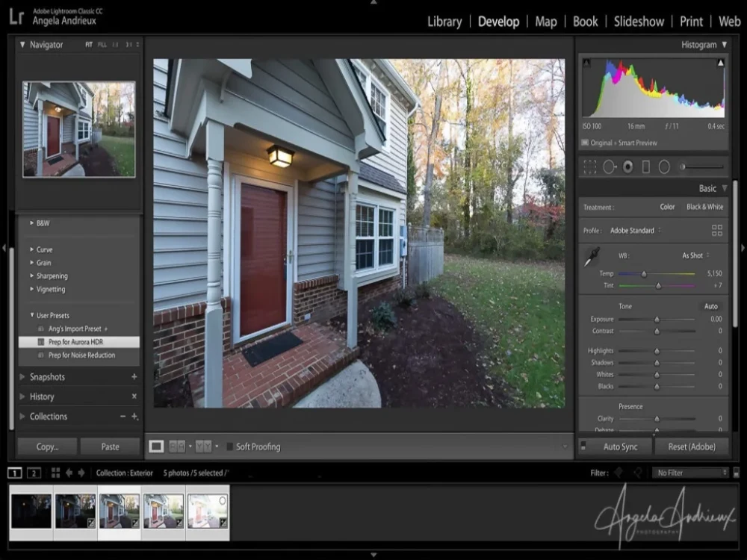Set Navigator zoom to FIT

click(89, 45)
